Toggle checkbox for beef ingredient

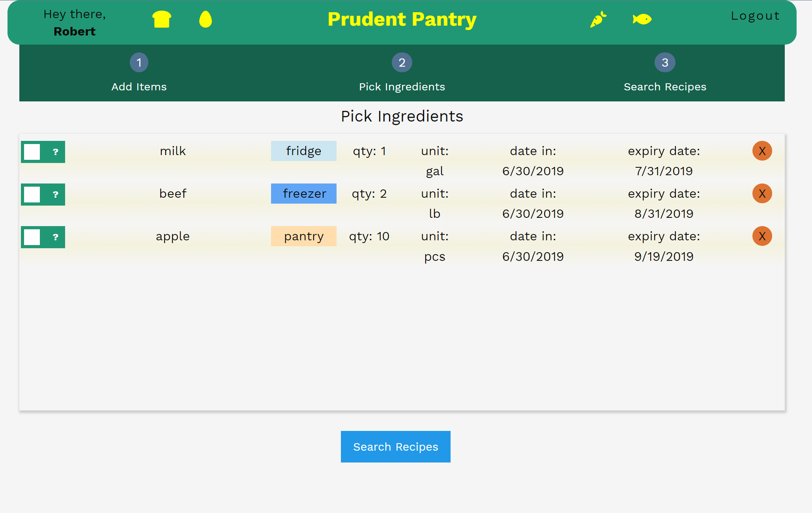[32, 194]
